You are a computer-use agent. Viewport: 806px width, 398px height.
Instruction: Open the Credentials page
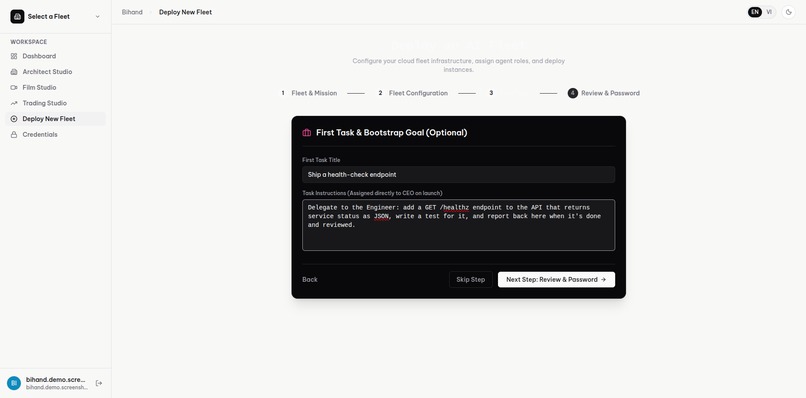point(56,135)
